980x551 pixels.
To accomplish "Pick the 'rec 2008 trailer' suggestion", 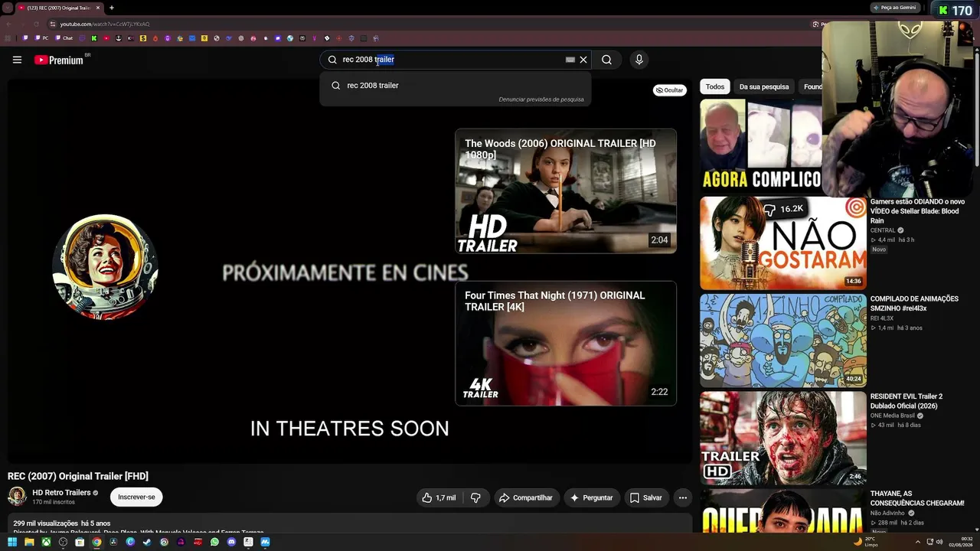I will tap(456, 85).
